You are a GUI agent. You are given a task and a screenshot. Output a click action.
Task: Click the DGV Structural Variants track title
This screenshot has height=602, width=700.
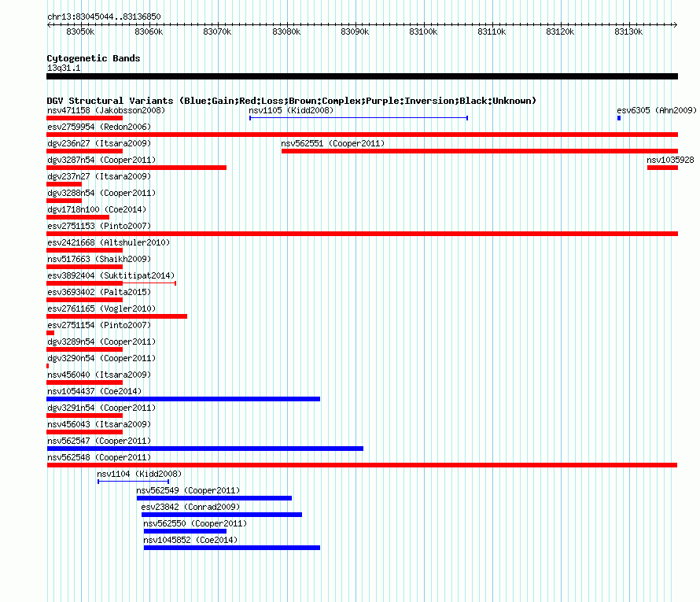coord(292,101)
